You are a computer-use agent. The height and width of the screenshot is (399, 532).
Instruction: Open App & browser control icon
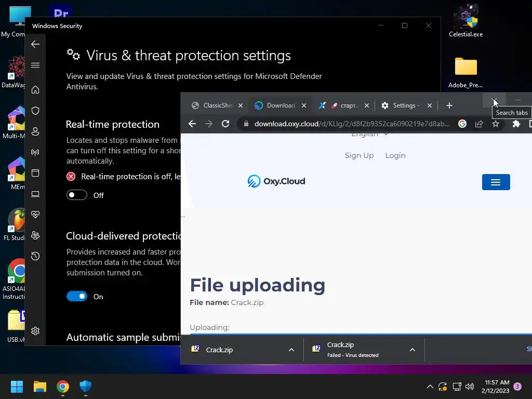click(x=35, y=173)
